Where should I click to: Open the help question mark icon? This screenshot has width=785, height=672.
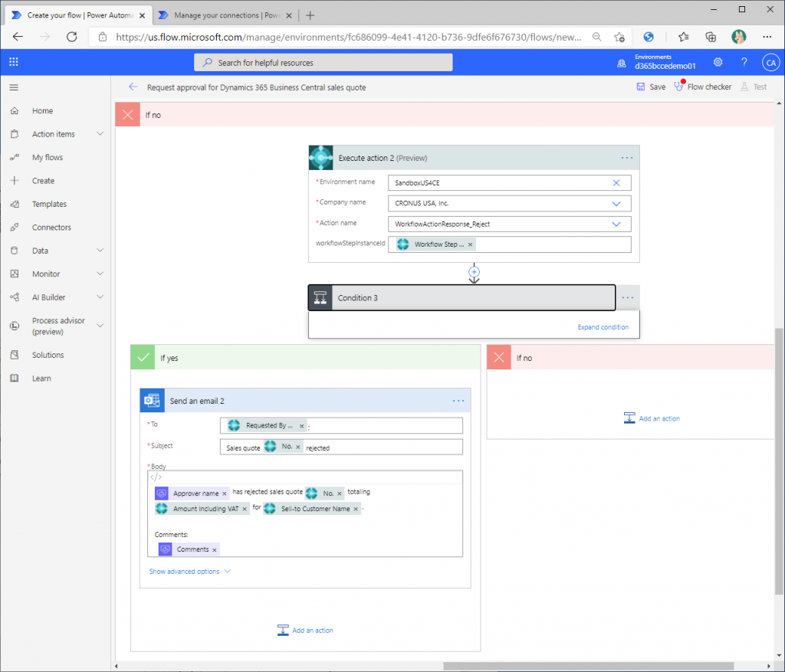pos(744,62)
